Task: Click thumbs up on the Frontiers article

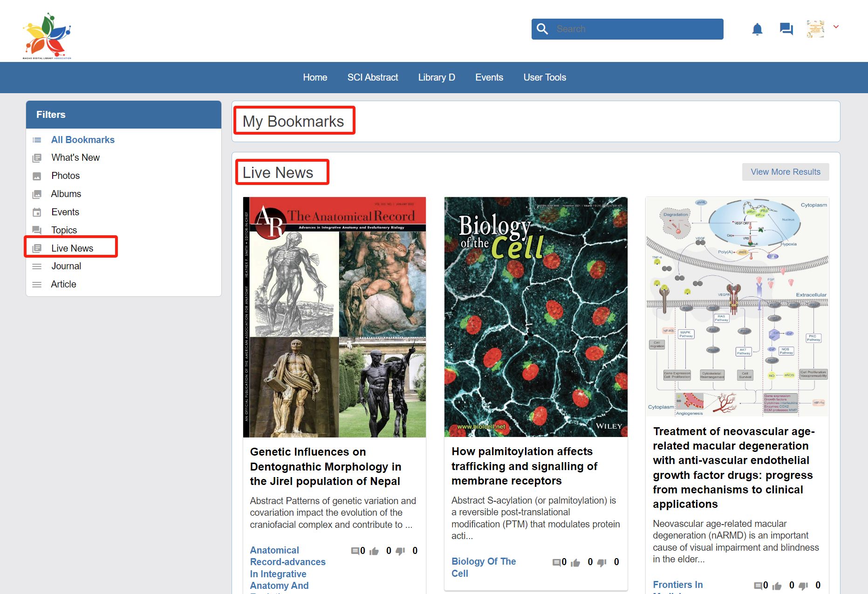Action: click(777, 586)
